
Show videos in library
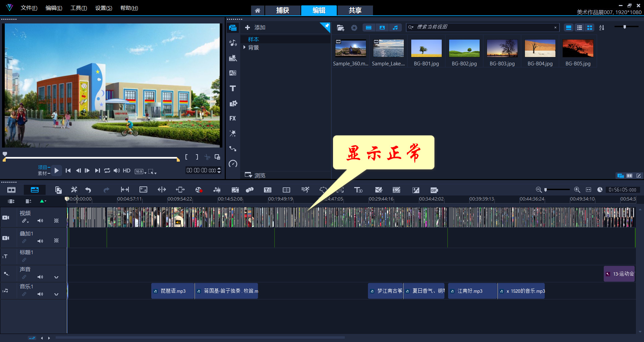tap(369, 28)
